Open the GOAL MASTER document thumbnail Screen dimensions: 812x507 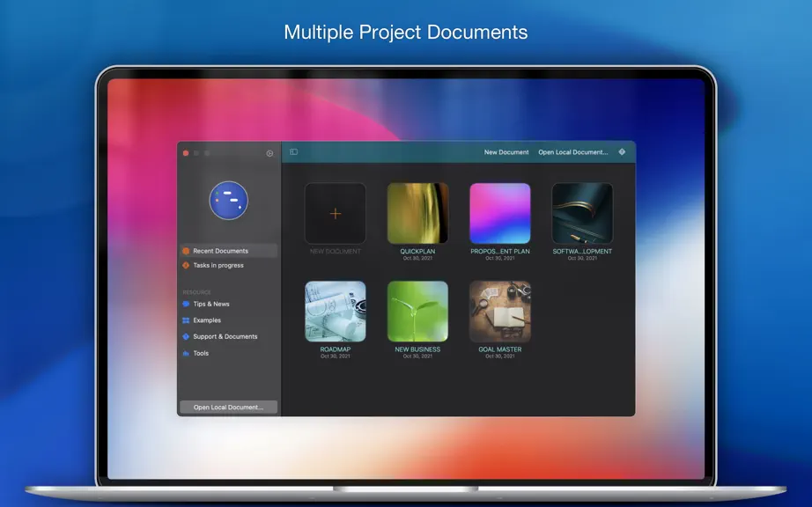click(499, 312)
